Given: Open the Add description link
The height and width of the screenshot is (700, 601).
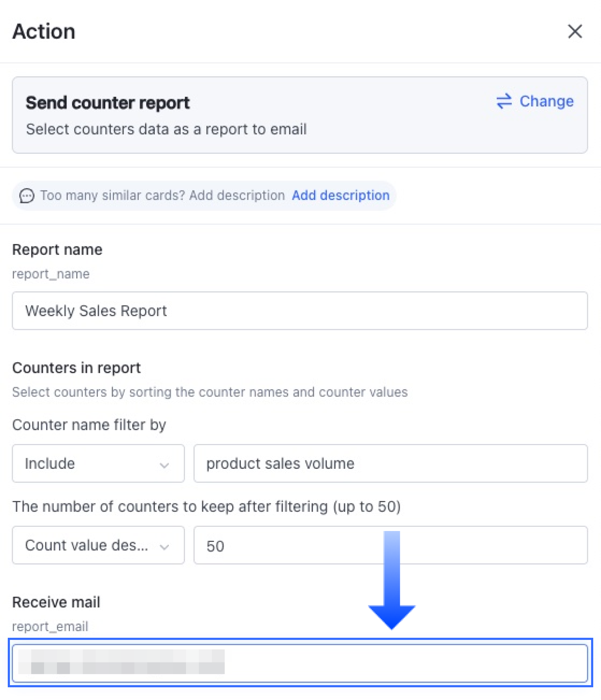Looking at the screenshot, I should tap(340, 195).
